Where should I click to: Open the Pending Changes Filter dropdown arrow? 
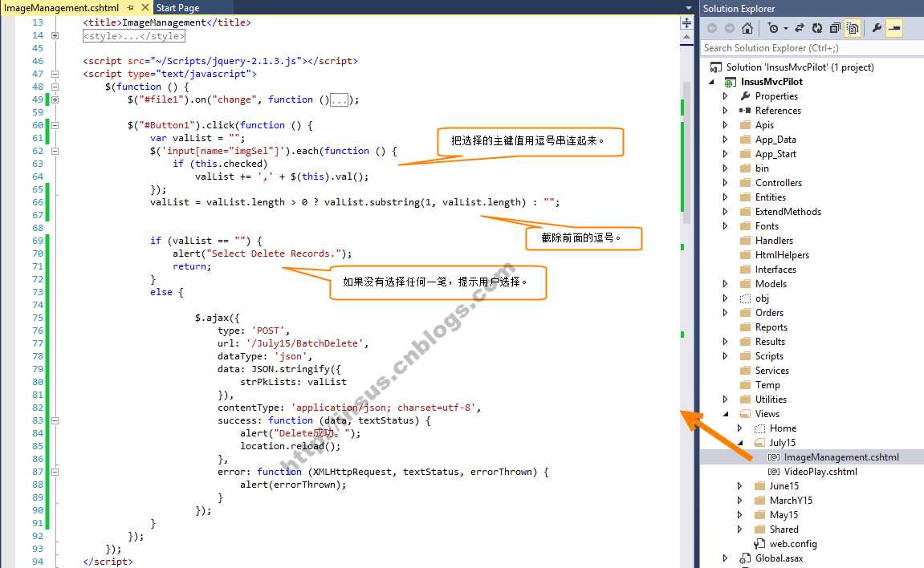(785, 28)
